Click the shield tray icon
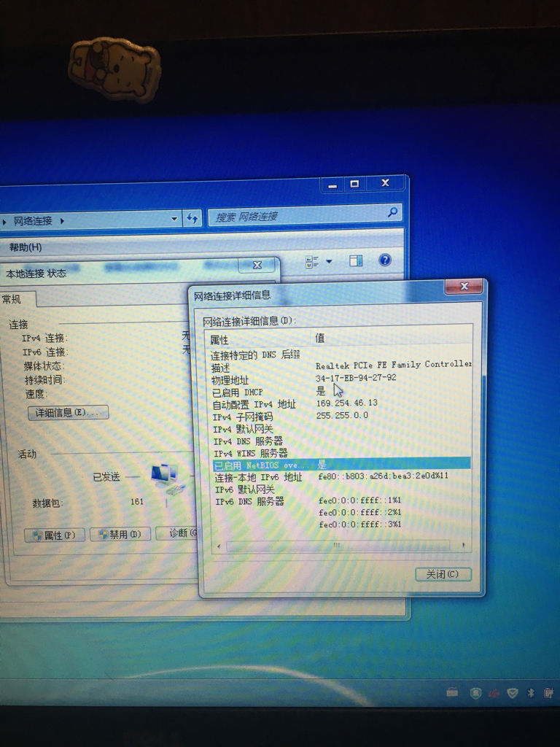This screenshot has height=747, width=560. point(513,693)
